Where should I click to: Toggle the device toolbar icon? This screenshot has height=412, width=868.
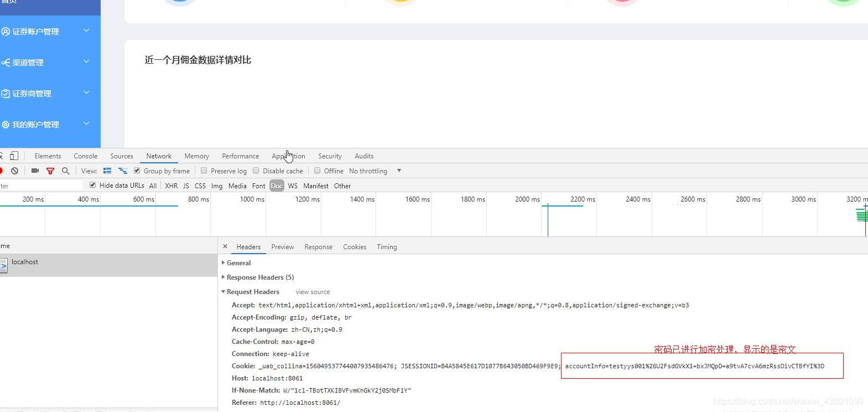click(x=14, y=156)
